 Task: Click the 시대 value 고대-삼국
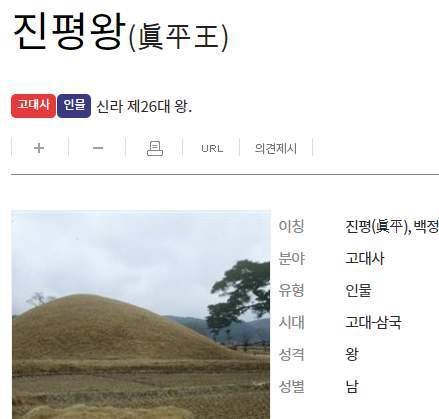point(373,322)
